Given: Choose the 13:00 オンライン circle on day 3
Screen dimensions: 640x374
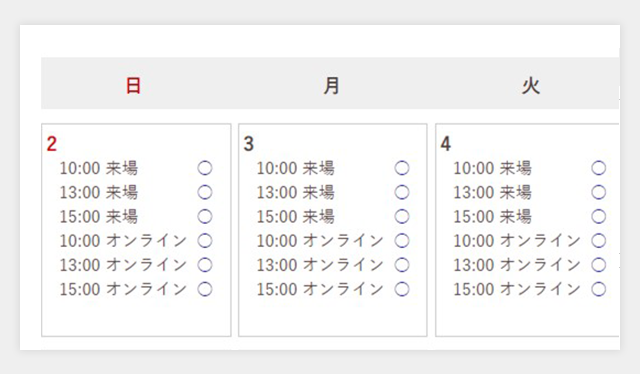Looking at the screenshot, I should click(402, 265).
